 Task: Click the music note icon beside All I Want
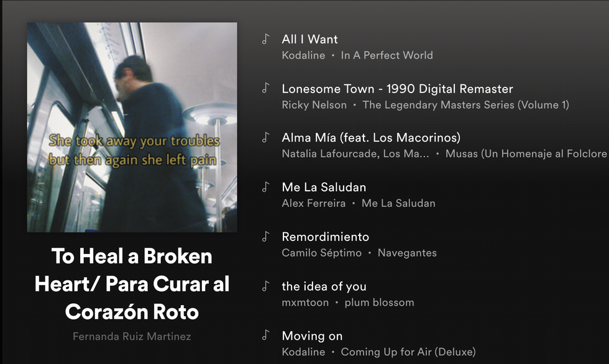point(265,39)
